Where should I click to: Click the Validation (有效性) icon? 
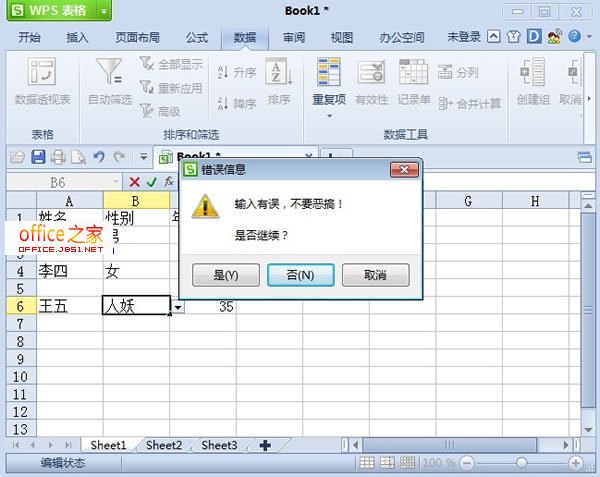point(371,72)
